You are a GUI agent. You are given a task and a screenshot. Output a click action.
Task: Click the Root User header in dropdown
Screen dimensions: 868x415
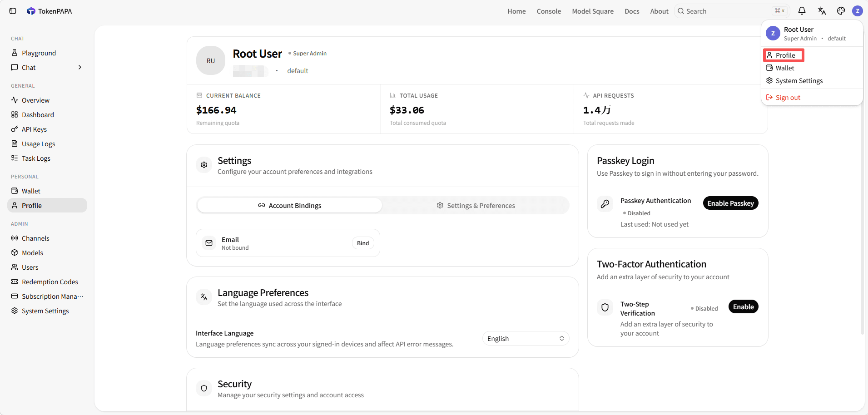point(812,34)
